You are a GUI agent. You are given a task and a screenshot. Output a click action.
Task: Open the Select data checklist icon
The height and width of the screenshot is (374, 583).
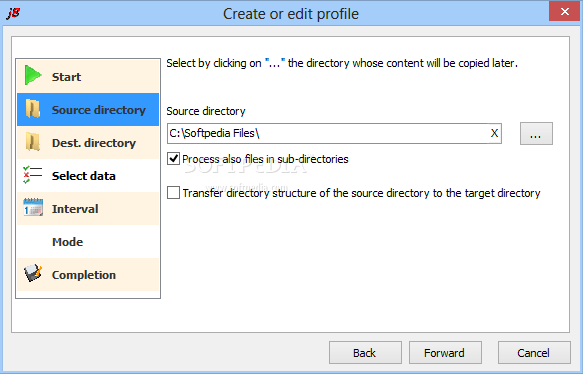tap(32, 175)
